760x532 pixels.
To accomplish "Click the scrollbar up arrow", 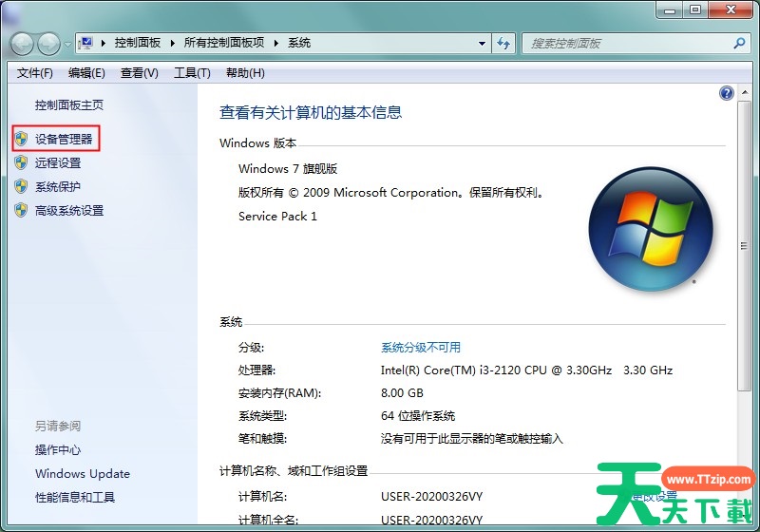I will (744, 93).
